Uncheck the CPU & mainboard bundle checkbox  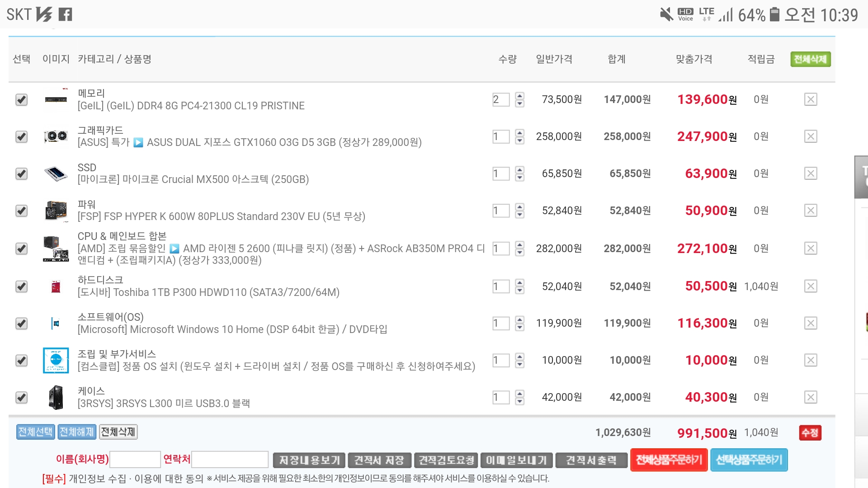click(21, 249)
